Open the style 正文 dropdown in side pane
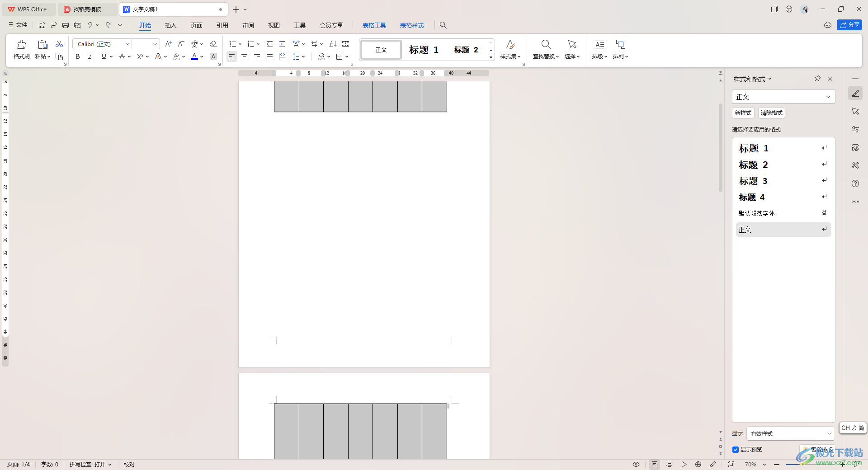Image resolution: width=868 pixels, height=470 pixels. 828,97
